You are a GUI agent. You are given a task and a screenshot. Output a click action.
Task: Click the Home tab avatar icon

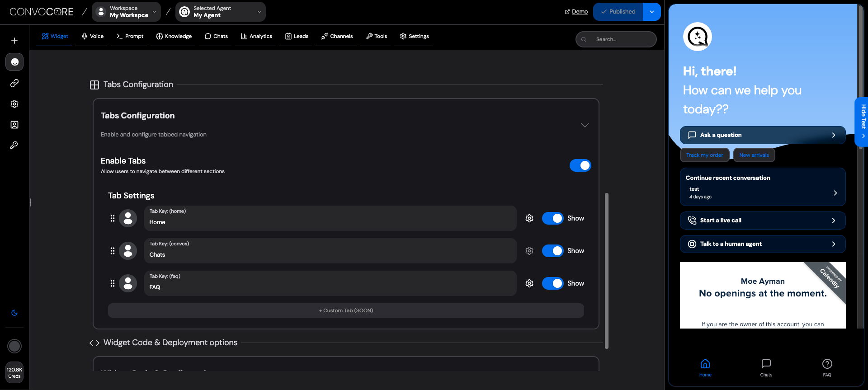point(128,218)
